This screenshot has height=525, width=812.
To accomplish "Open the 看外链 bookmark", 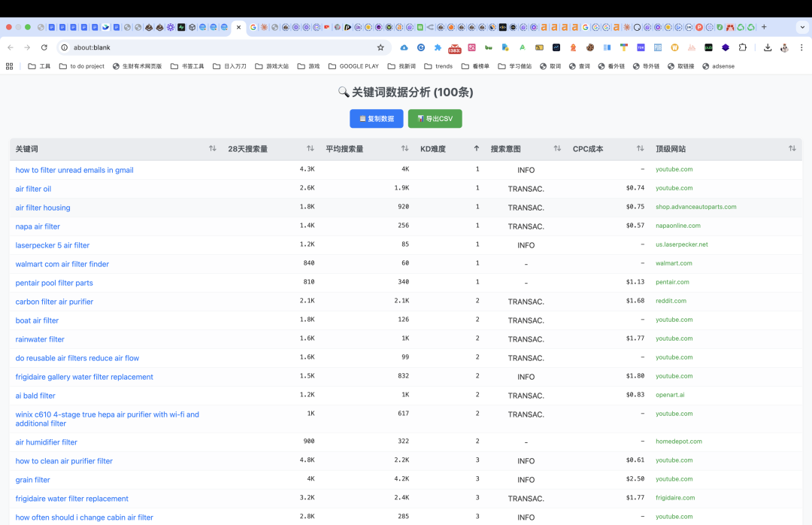I will coord(611,66).
